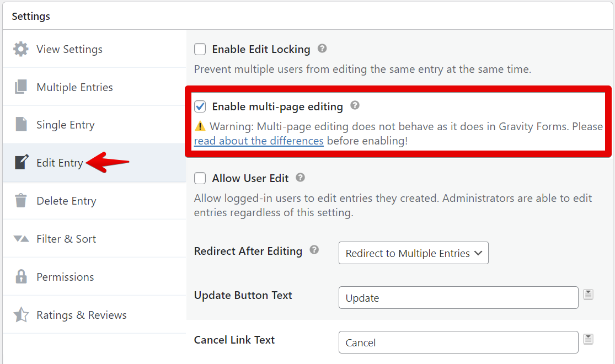The image size is (615, 364).
Task: Uncheck Enable multi-page editing
Action: pyautogui.click(x=200, y=106)
